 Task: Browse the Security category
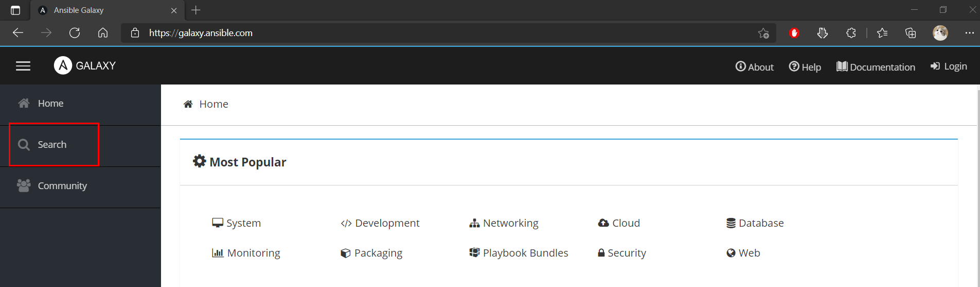pyautogui.click(x=622, y=253)
